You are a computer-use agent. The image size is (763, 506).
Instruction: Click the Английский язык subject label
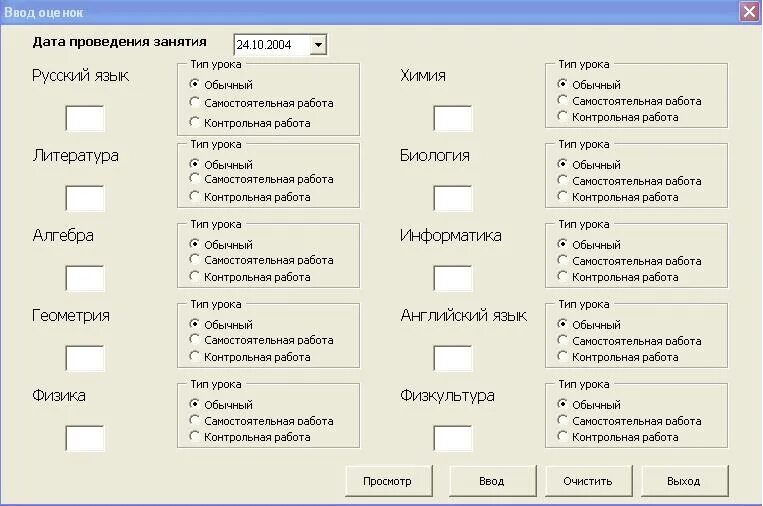coord(464,315)
